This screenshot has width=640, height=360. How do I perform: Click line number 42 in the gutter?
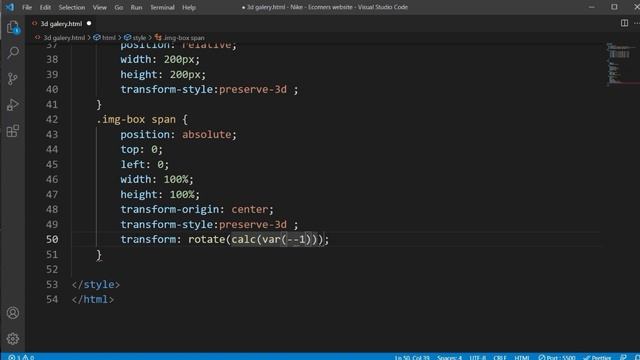click(52, 119)
